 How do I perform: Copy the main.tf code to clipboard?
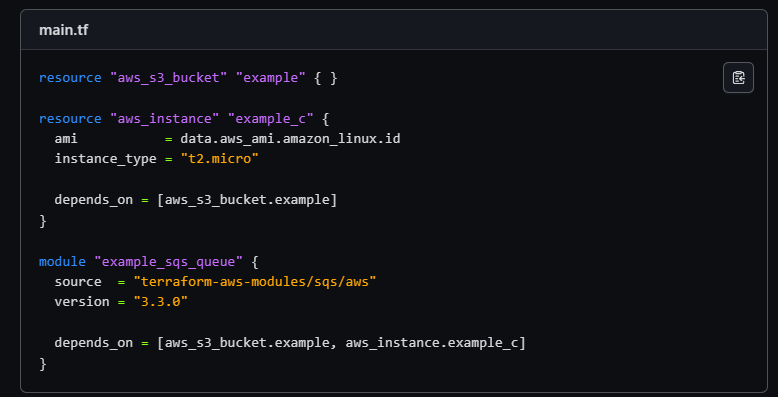[x=738, y=77]
